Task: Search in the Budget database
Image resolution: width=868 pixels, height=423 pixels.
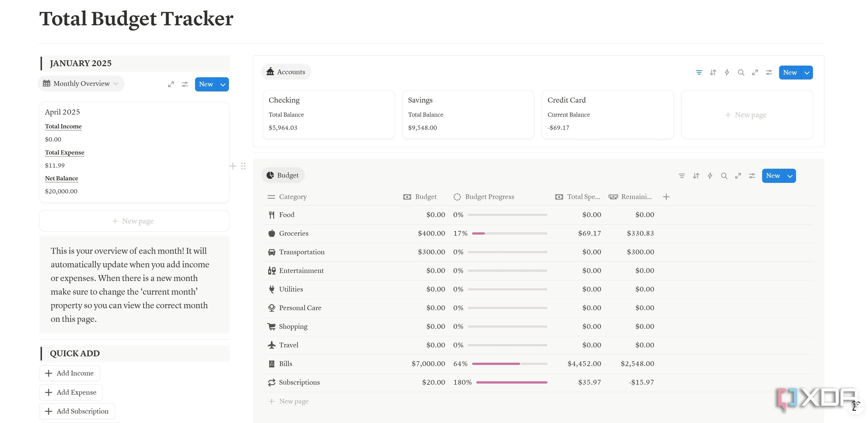Action: coord(724,176)
